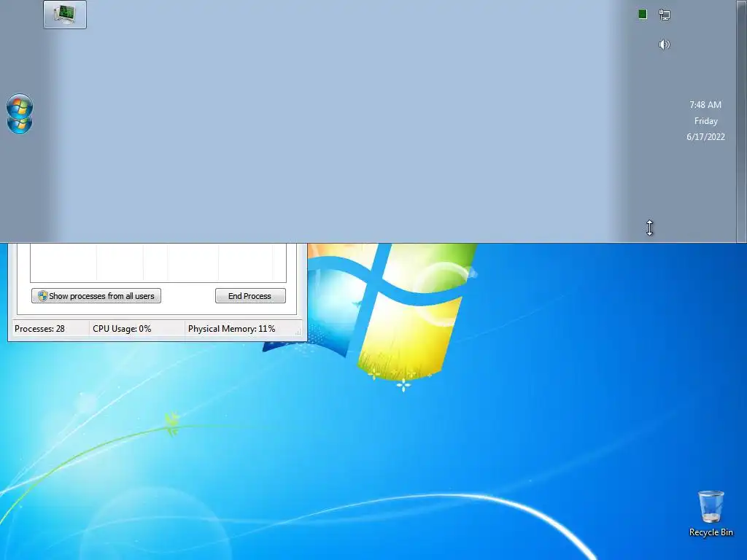Click the taskbar clock showing 7:48 AM
Screen dimensions: 747x560
(705, 120)
